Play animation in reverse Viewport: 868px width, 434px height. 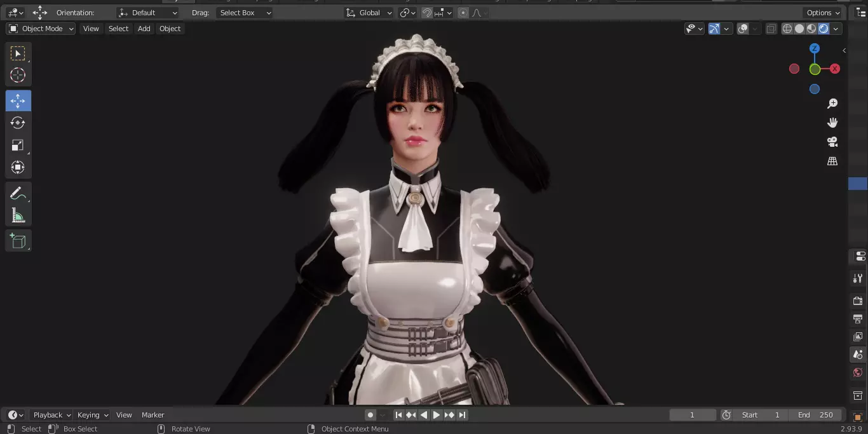424,415
